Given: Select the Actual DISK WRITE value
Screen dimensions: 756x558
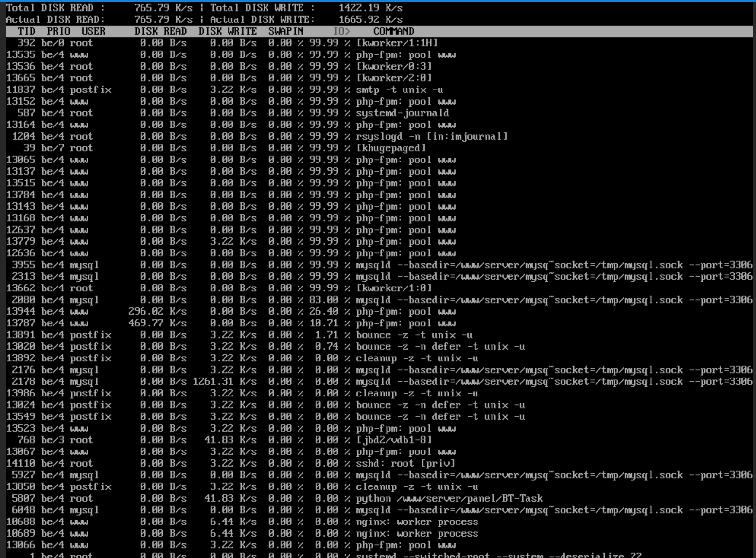Looking at the screenshot, I should coord(370,19).
